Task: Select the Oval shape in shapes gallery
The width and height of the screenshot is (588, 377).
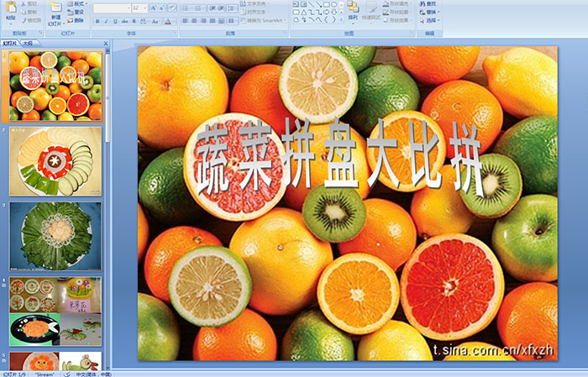Action: coord(333,4)
